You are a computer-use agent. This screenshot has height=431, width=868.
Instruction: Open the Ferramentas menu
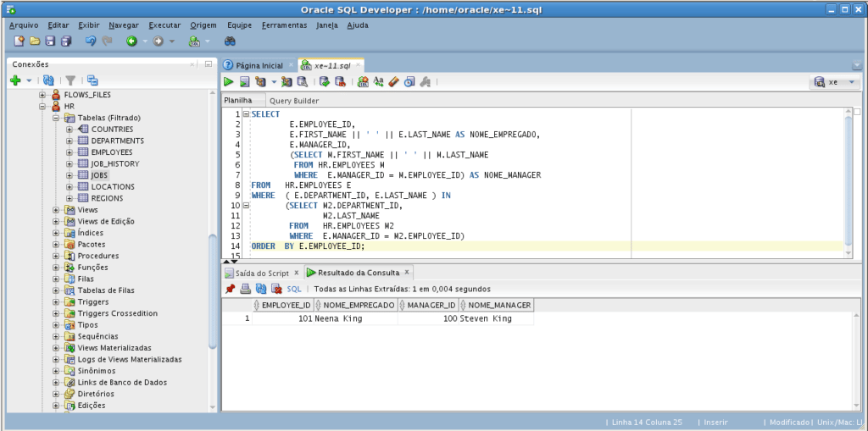[x=284, y=25]
